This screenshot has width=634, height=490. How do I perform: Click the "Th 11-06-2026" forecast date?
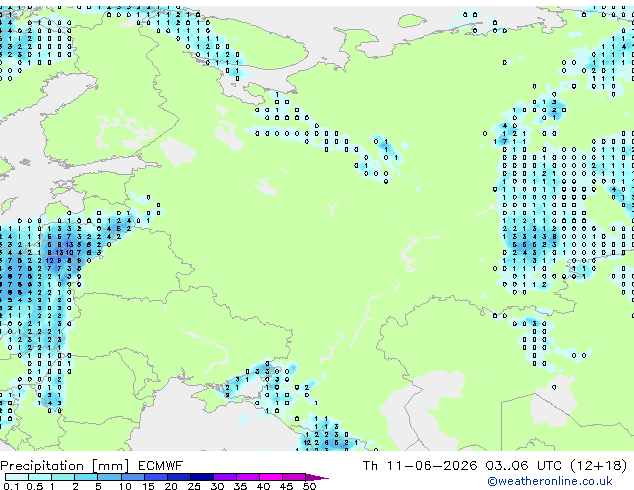[420, 466]
